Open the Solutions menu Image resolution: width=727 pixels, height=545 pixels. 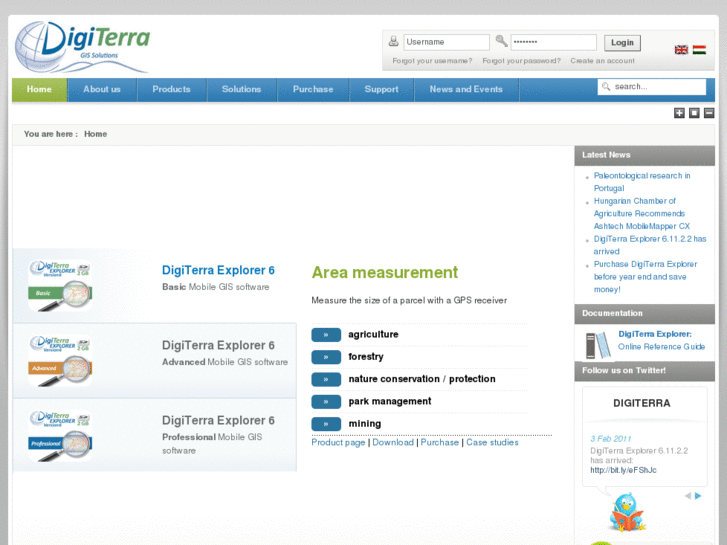242,90
